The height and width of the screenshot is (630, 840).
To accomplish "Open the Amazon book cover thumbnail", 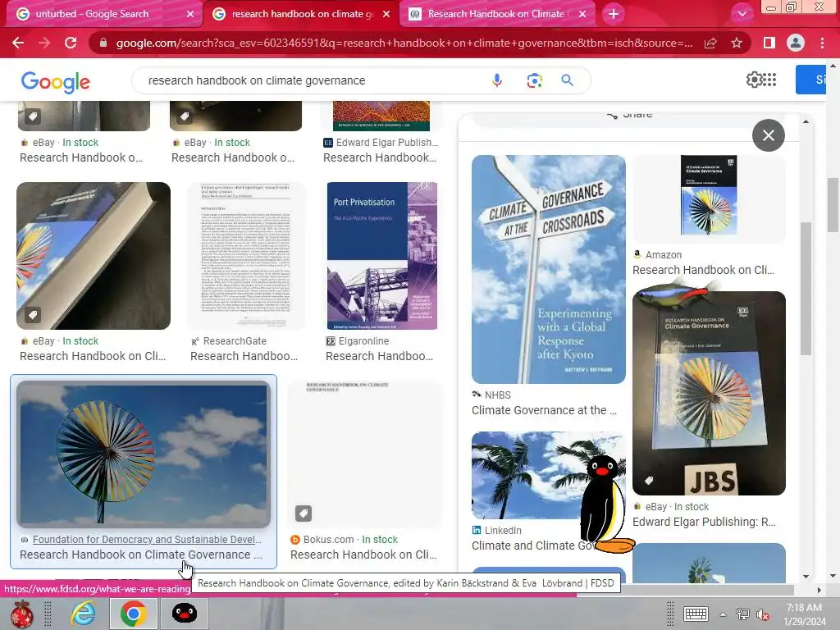I will 709,195.
